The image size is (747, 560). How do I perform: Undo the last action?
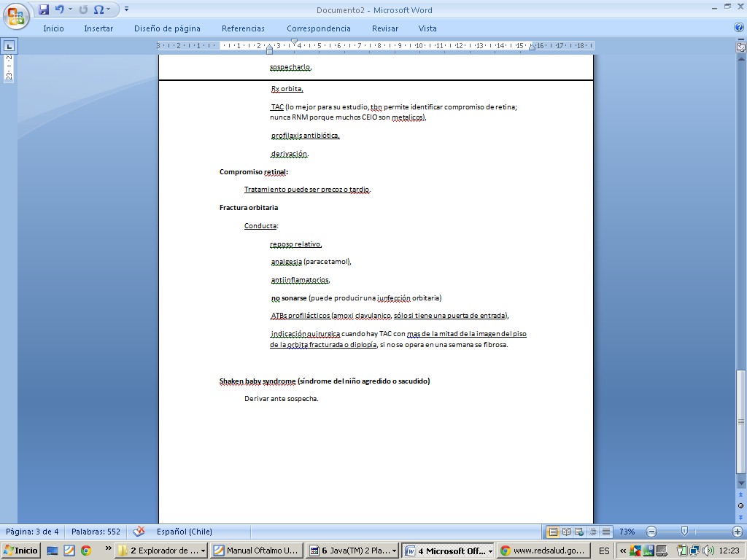pos(60,9)
